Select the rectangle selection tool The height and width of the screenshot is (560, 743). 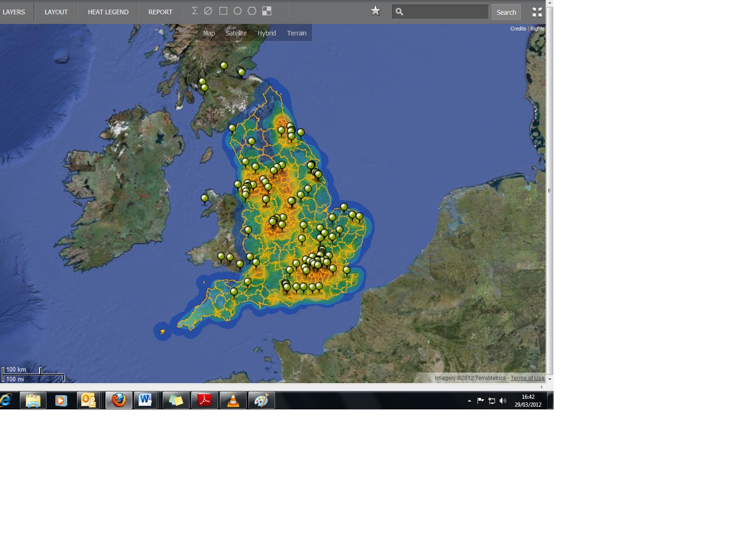224,11
